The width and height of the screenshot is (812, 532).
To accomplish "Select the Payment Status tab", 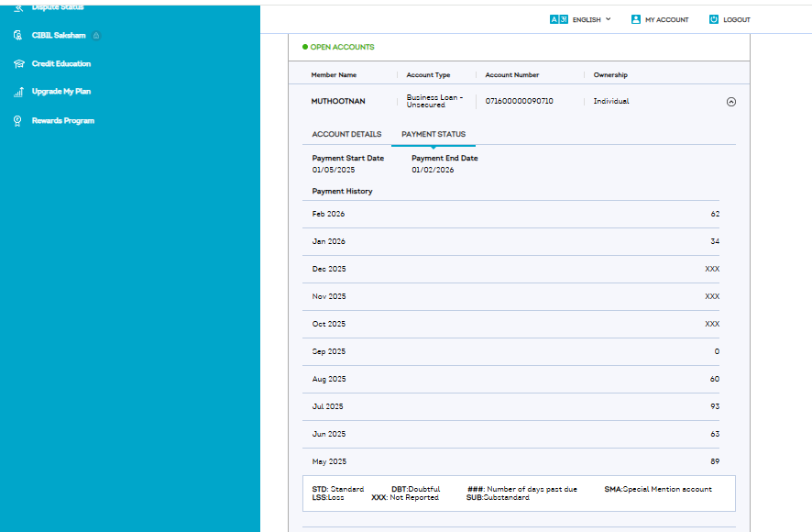I will click(433, 135).
